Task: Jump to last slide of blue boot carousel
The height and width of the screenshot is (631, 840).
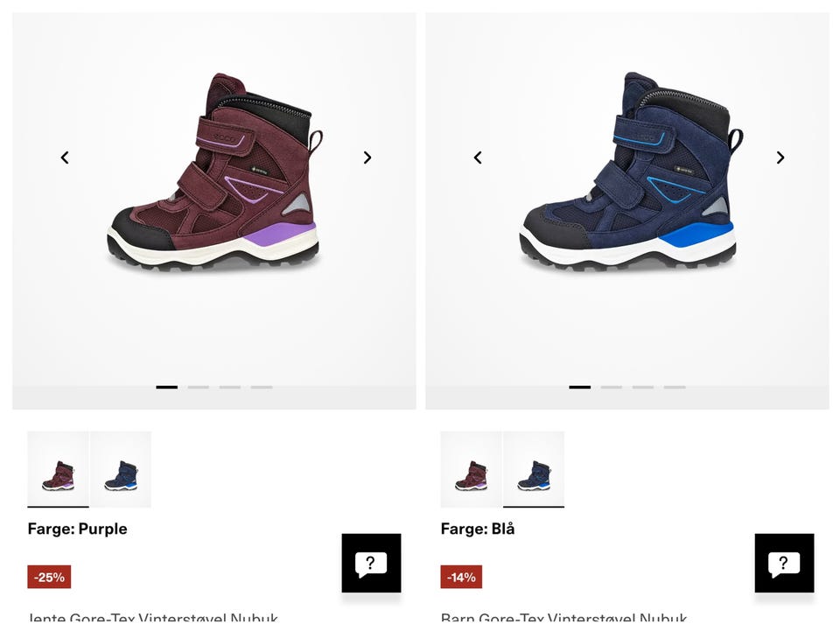Action: pyautogui.click(x=675, y=387)
